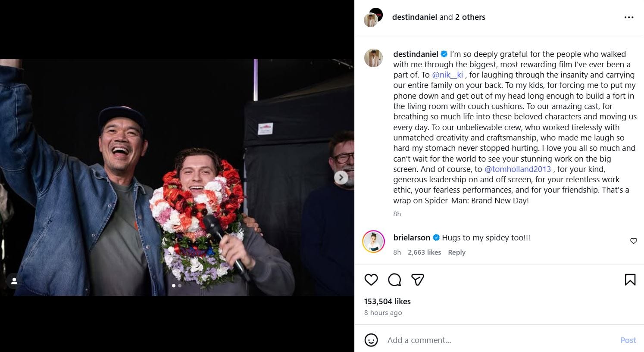View the 153,504 likes list
The width and height of the screenshot is (644, 352).
coord(387,301)
